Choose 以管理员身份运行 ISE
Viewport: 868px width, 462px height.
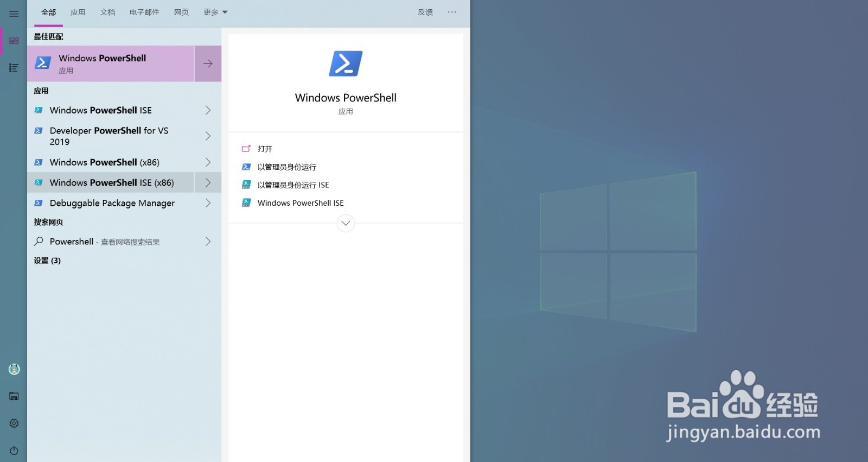293,185
